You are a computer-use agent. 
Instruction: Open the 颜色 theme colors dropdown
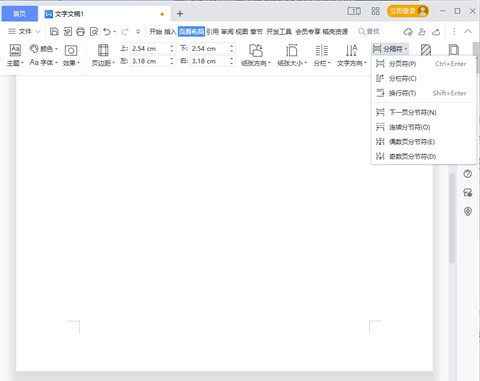pos(44,49)
